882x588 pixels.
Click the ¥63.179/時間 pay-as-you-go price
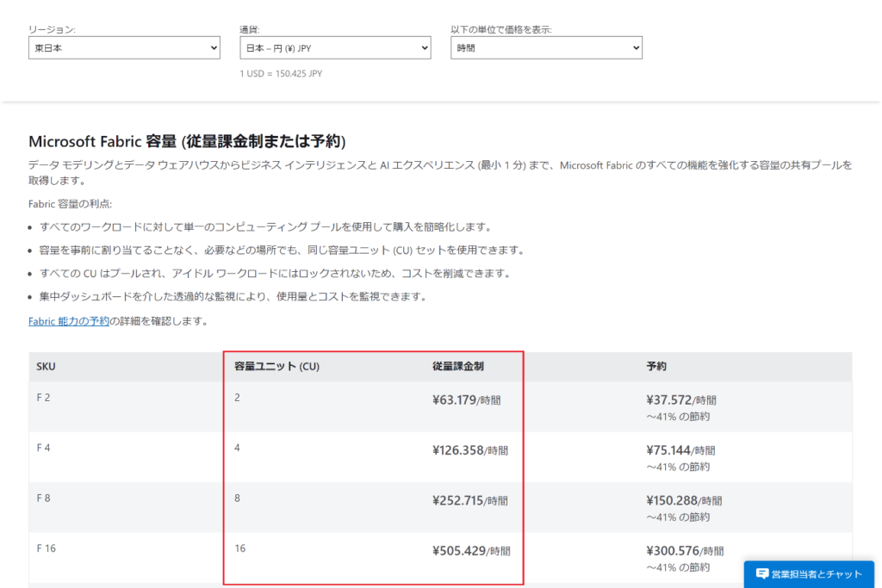(466, 400)
